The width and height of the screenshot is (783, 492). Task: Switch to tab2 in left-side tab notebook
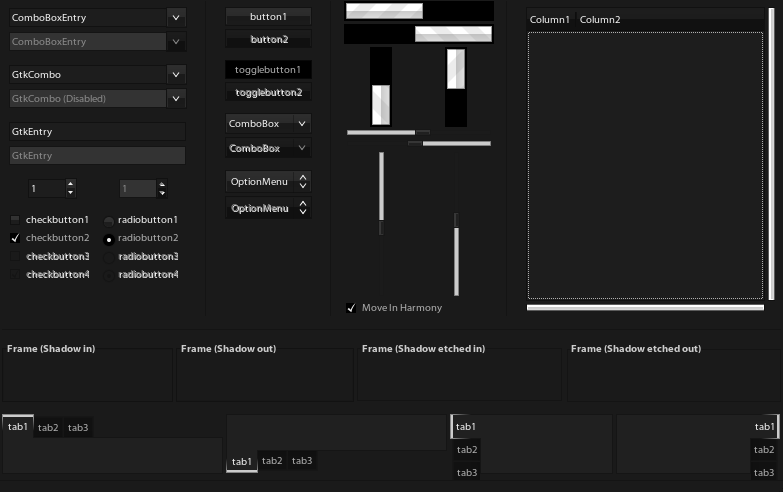click(467, 450)
